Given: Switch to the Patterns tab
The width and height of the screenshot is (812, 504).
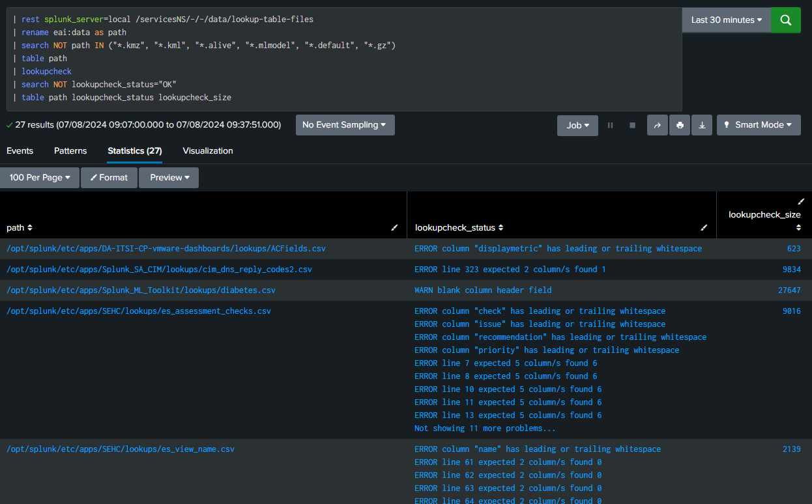Looking at the screenshot, I should point(70,151).
